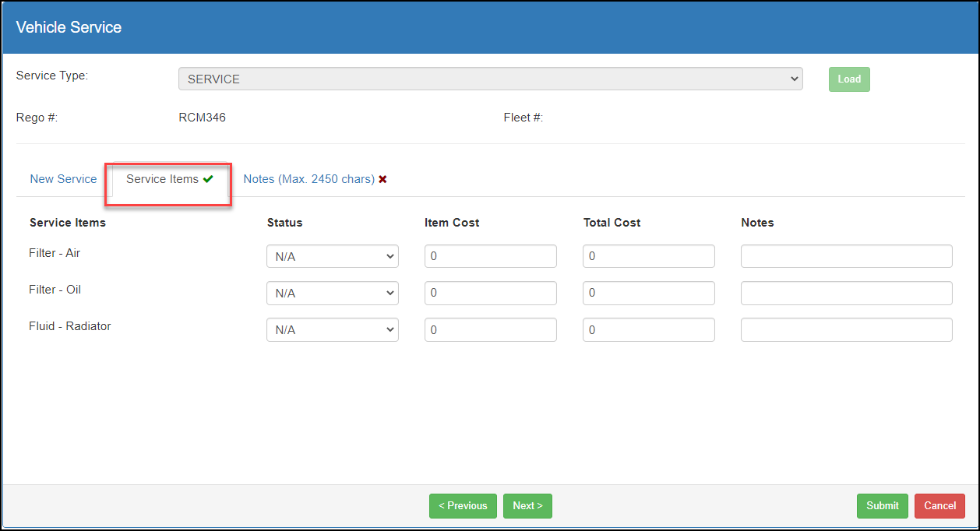Go back with the Previous button
Screen dimensions: 980x531
click(x=463, y=505)
